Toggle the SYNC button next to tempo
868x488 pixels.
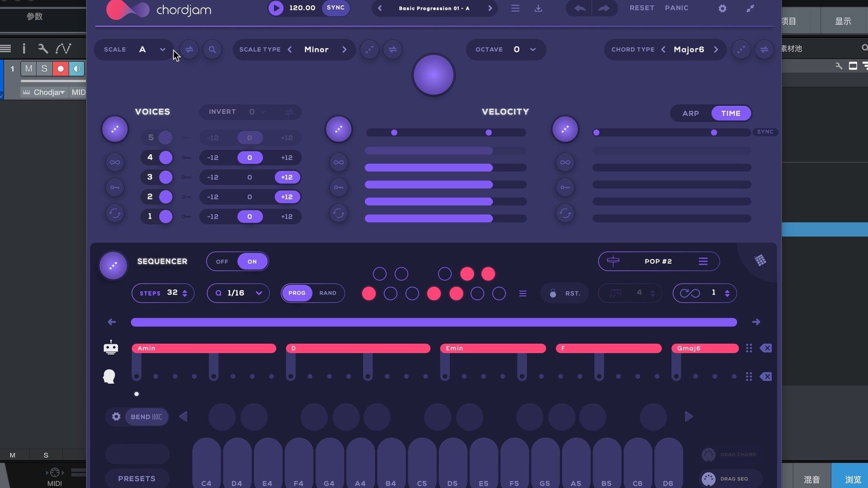tap(335, 8)
